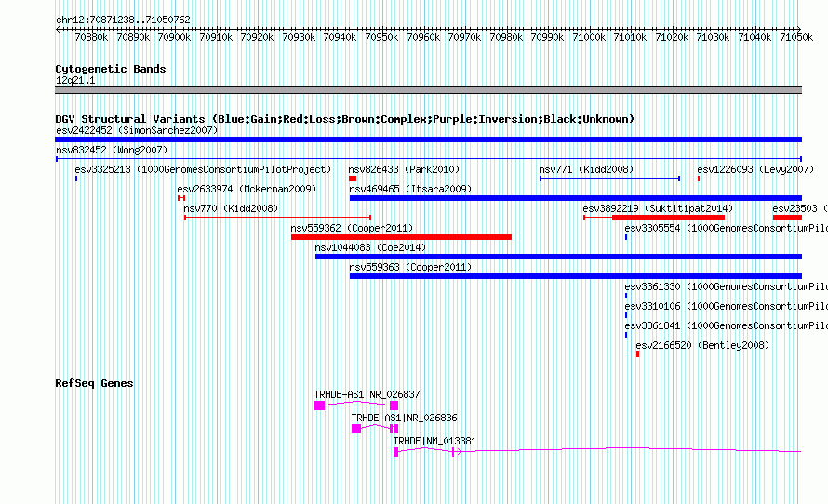Click the 71050k ruler tick label

pyautogui.click(x=796, y=37)
